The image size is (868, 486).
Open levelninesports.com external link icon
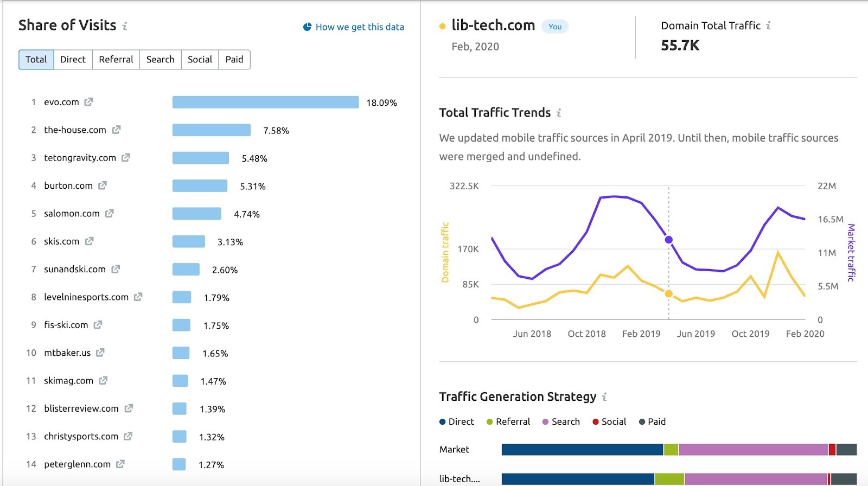click(138, 297)
